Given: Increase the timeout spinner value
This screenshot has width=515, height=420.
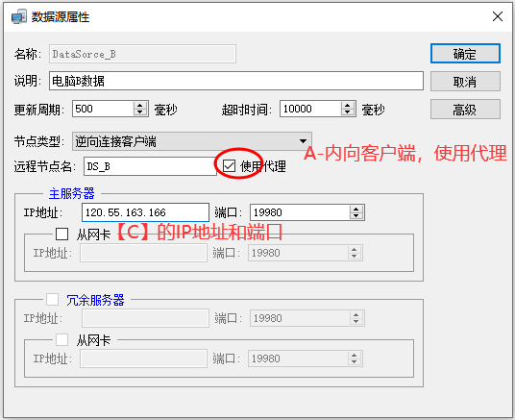Looking at the screenshot, I should 348,106.
